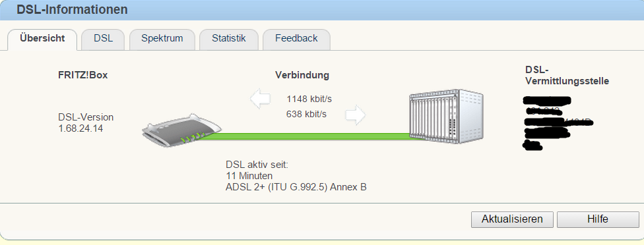This screenshot has width=644, height=245.
Task: Go to the Feedback tab
Action: coord(296,38)
